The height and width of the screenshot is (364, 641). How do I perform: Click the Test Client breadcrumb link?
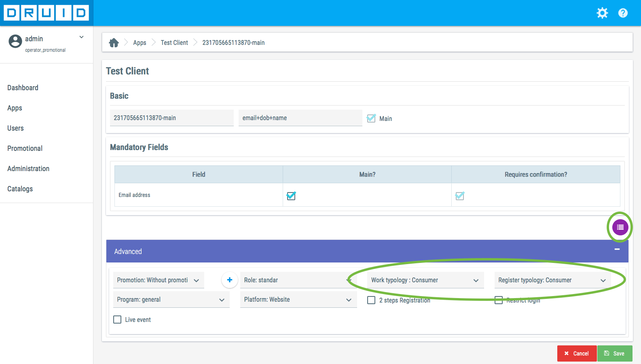pos(174,42)
